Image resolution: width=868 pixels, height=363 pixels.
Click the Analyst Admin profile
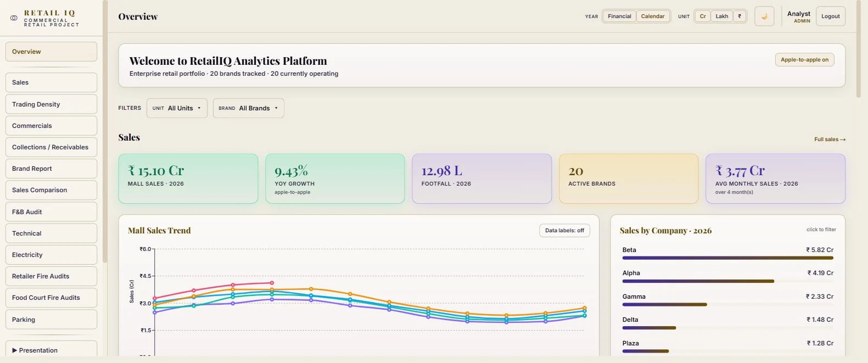click(x=799, y=16)
